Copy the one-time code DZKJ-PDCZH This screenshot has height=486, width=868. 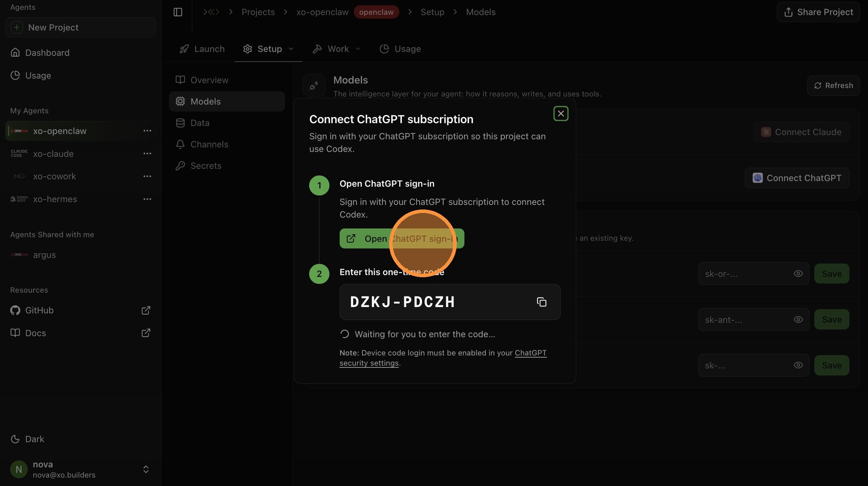(x=541, y=302)
